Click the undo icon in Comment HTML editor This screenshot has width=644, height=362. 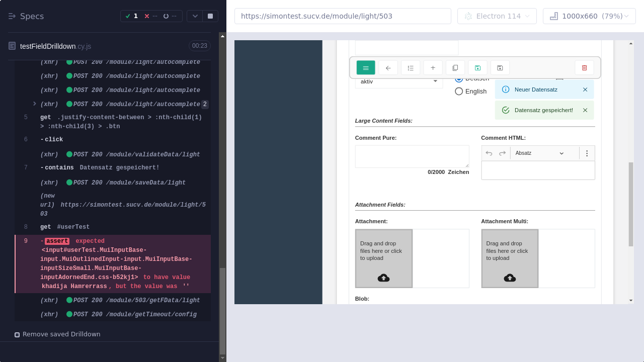[489, 153]
